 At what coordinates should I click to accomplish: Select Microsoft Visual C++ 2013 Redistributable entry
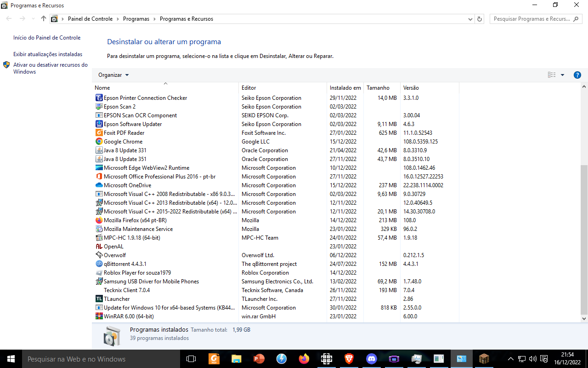[x=277, y=202]
